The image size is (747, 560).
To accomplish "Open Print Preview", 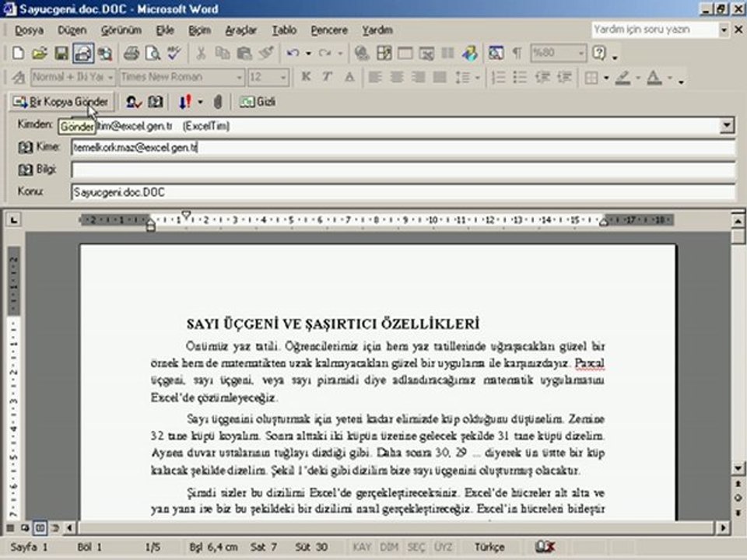I will (153, 53).
